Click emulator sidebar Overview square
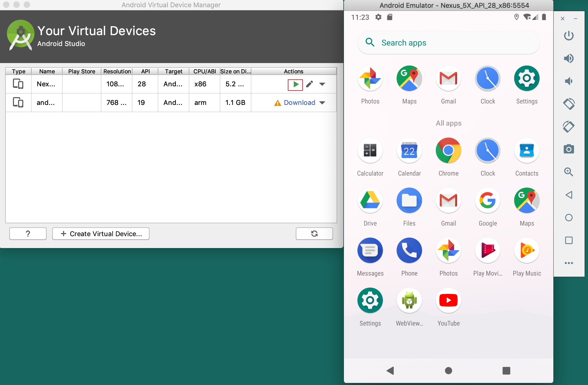Image resolution: width=588 pixels, height=385 pixels. click(x=569, y=240)
